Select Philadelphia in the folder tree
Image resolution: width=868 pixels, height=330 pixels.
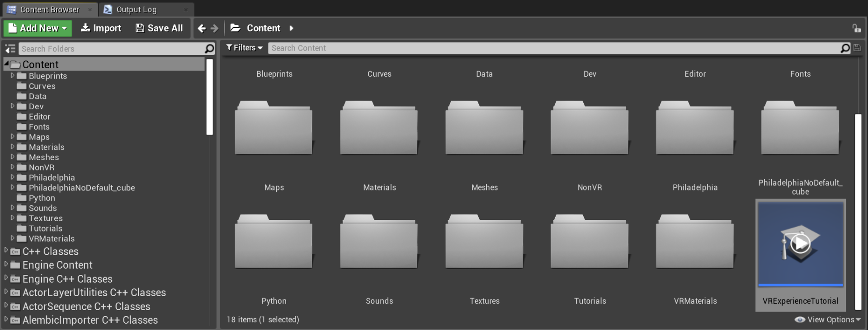coord(52,177)
